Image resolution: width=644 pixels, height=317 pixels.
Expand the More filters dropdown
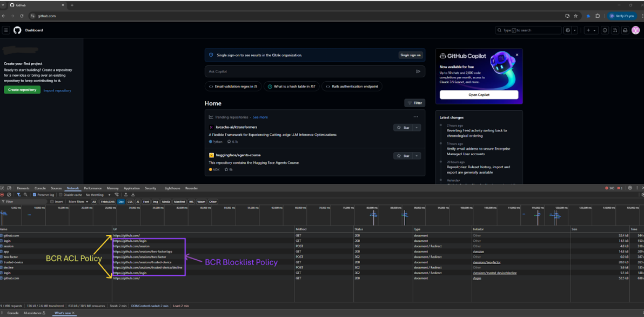[x=78, y=202]
